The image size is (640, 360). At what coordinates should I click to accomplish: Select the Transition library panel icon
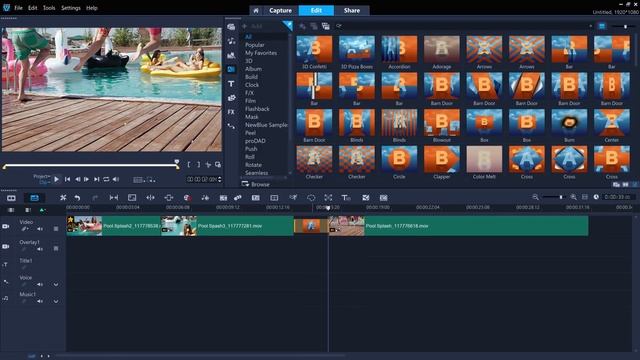(231, 69)
